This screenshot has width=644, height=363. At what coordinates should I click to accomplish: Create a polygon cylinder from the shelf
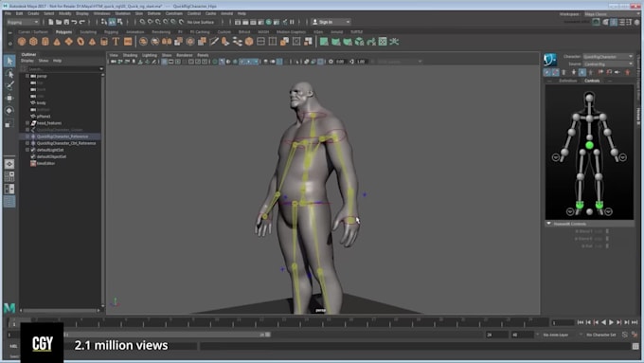[x=45, y=42]
